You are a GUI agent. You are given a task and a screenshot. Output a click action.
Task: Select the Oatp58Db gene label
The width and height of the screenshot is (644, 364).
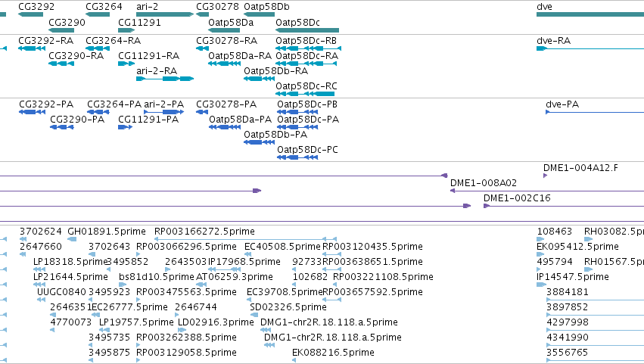[266, 7]
